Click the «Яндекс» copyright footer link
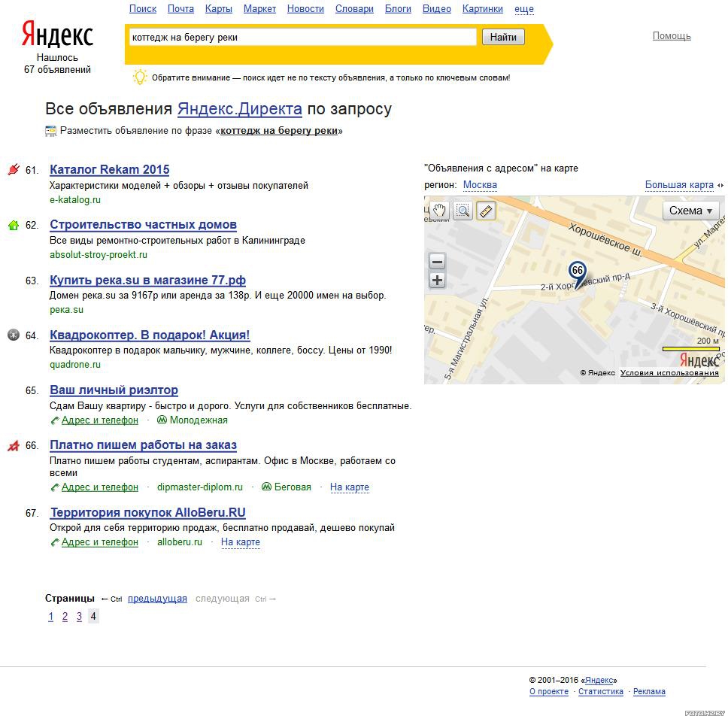Image resolution: width=728 pixels, height=719 pixels. 599,680
